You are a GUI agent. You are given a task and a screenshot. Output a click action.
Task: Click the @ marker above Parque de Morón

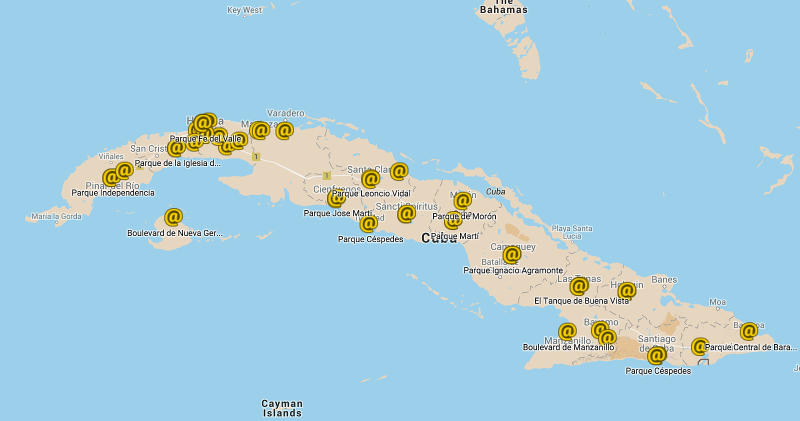463,201
